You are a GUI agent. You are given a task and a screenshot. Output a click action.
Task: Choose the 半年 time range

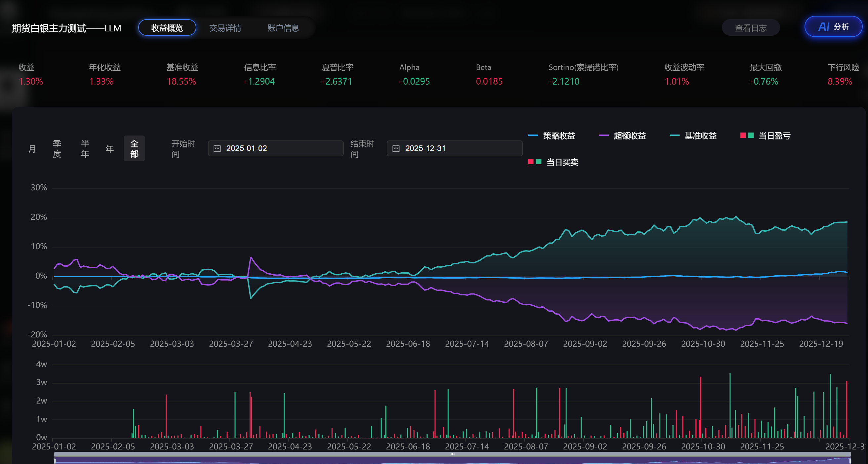point(85,149)
